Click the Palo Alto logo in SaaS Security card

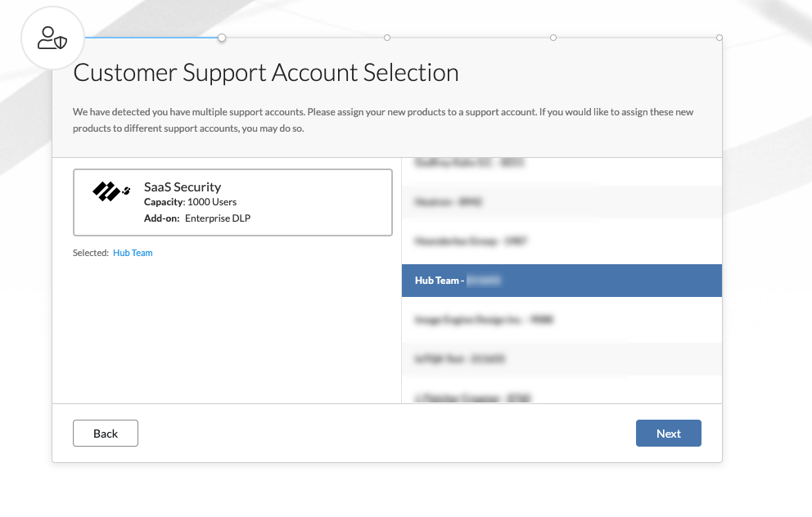(111, 192)
